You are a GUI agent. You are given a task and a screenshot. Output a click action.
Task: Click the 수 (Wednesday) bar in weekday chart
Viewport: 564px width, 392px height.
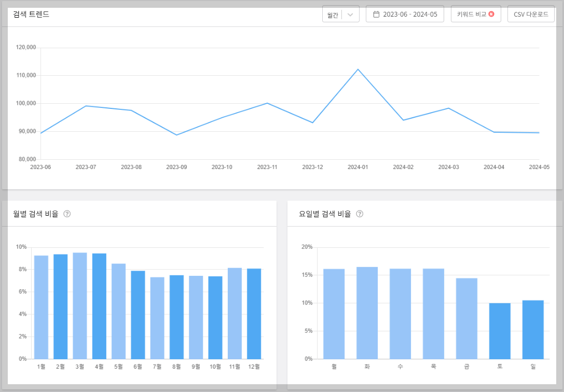pos(401,314)
